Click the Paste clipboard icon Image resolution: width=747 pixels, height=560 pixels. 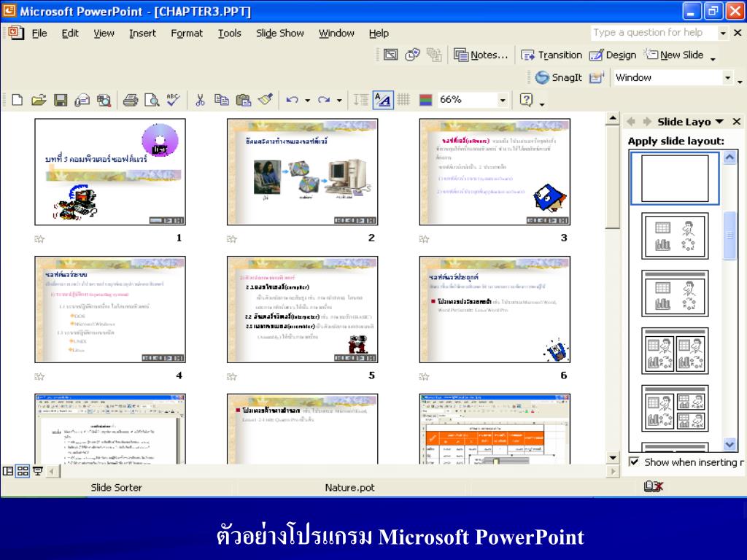tap(244, 100)
